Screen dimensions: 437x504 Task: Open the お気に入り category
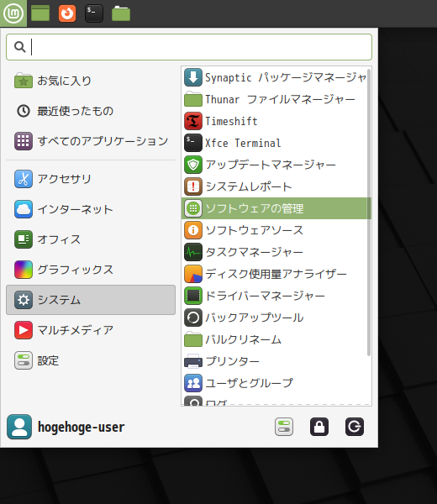(91, 81)
